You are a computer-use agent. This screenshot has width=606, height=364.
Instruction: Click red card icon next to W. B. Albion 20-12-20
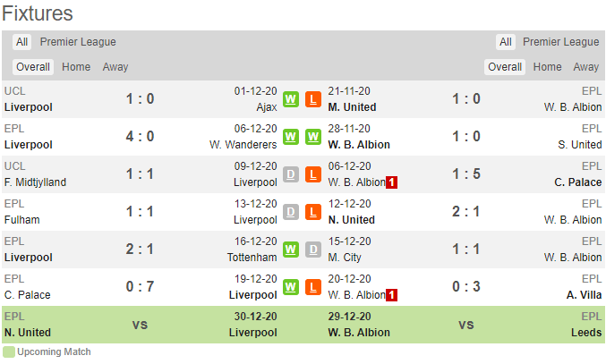click(391, 295)
